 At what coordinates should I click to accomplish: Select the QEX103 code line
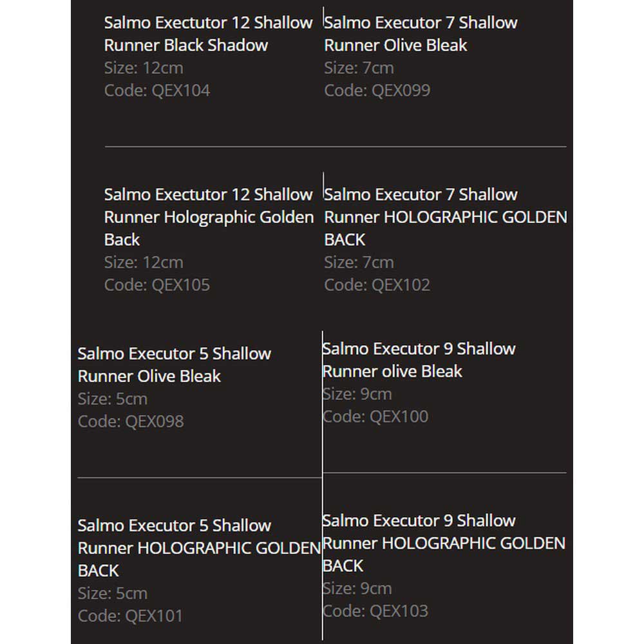click(x=375, y=611)
